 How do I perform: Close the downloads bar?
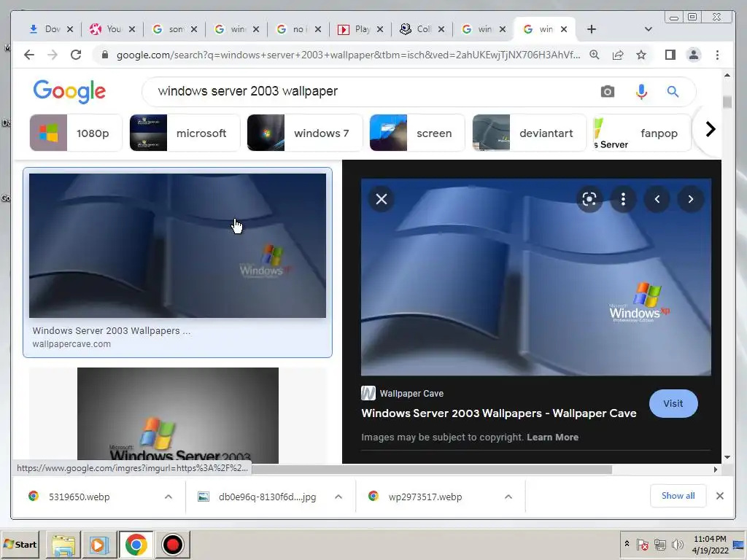[x=720, y=496]
